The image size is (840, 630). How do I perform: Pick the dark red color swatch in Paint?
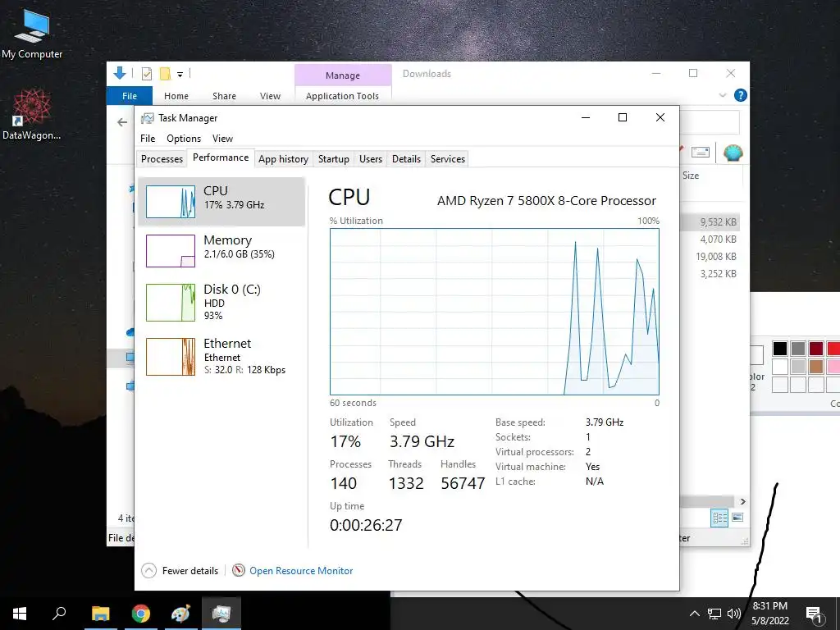816,349
